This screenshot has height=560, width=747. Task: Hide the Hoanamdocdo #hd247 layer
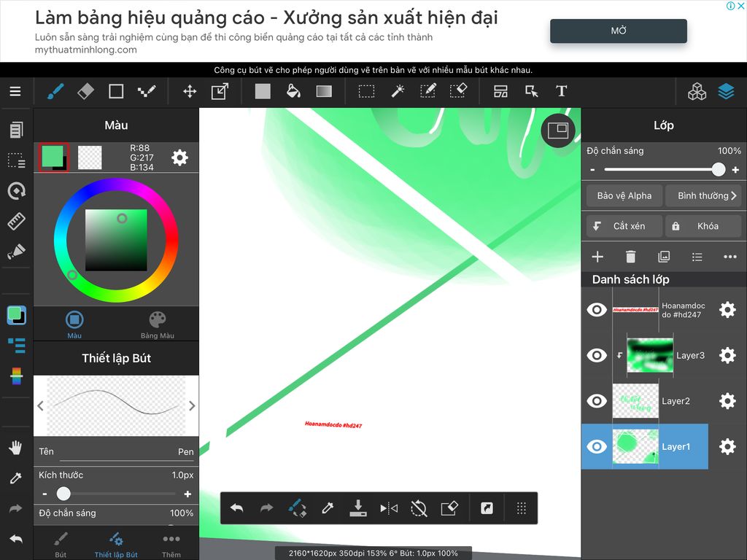(x=597, y=310)
